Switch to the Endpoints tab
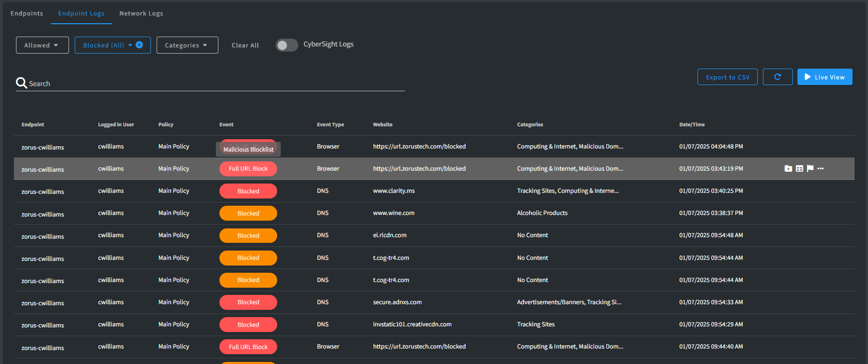This screenshot has width=868, height=364. [27, 13]
